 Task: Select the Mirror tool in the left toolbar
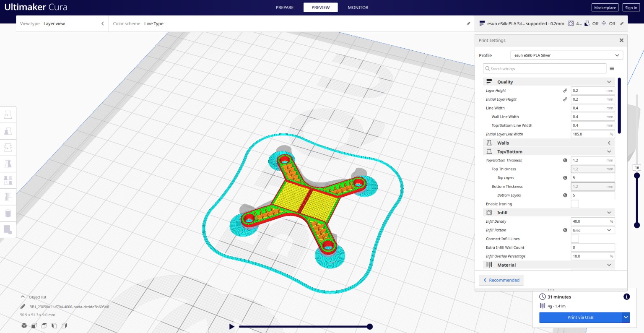coord(8,164)
